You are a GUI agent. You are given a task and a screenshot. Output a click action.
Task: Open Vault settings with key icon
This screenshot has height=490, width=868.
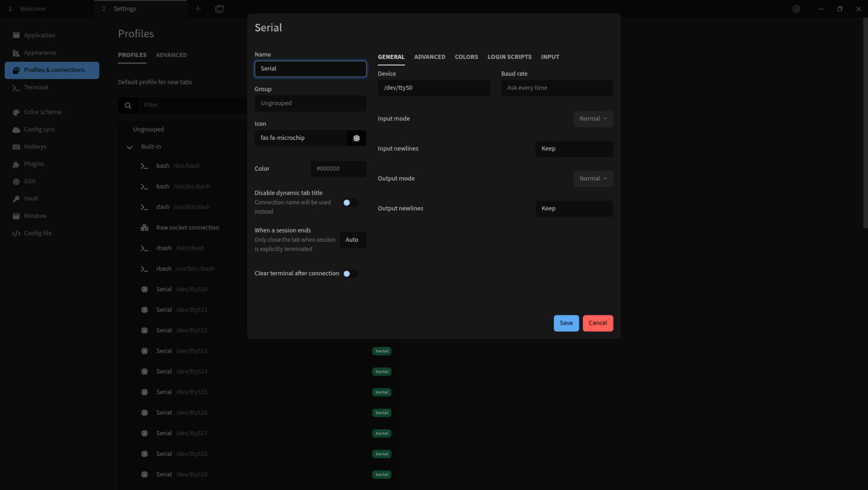(x=31, y=199)
